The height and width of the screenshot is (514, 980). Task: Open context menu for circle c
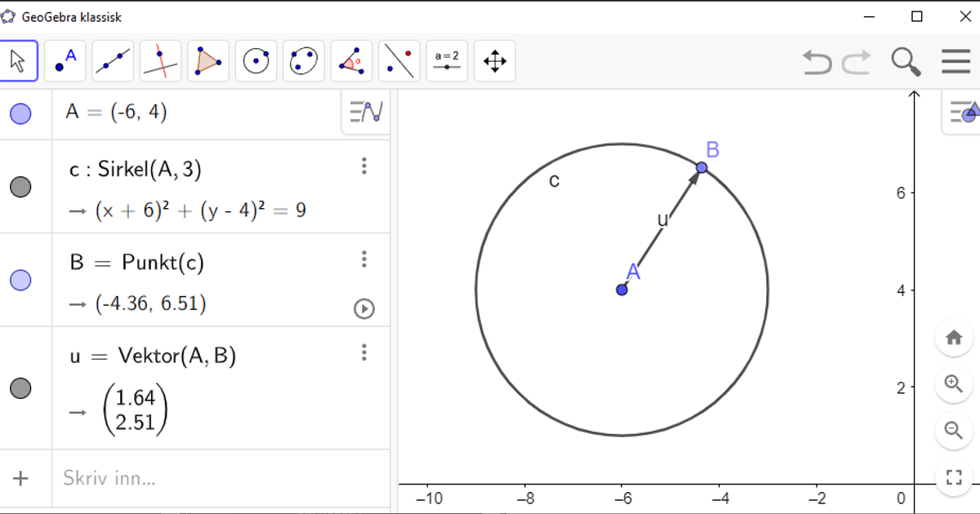click(364, 166)
